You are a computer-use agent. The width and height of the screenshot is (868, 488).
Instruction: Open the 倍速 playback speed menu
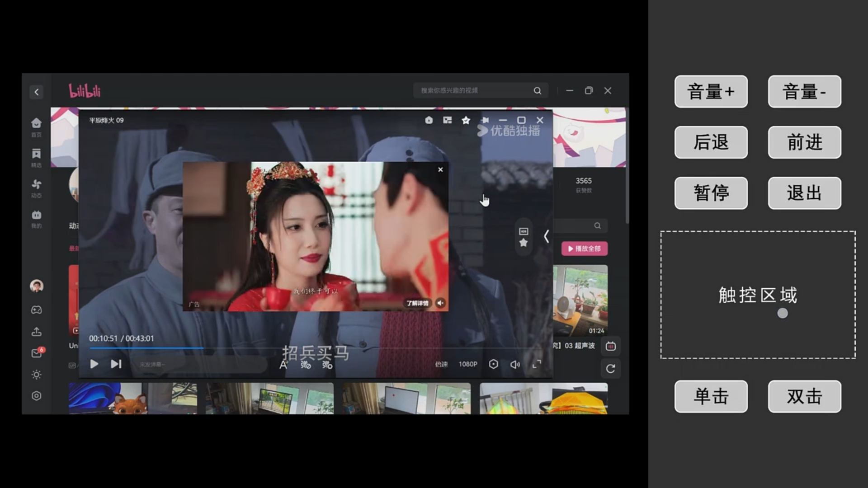(441, 364)
